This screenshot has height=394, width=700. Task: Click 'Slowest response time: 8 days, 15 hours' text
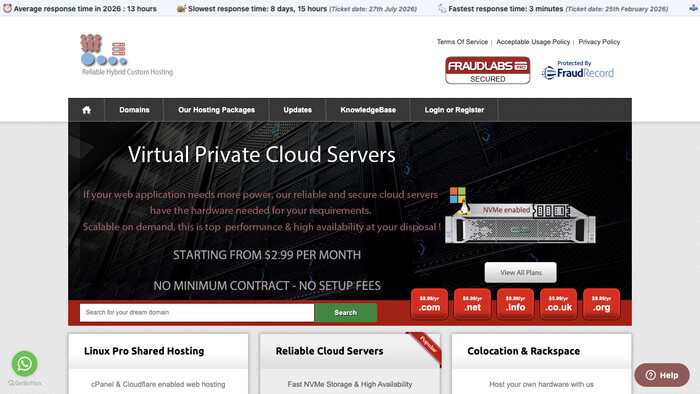point(257,8)
